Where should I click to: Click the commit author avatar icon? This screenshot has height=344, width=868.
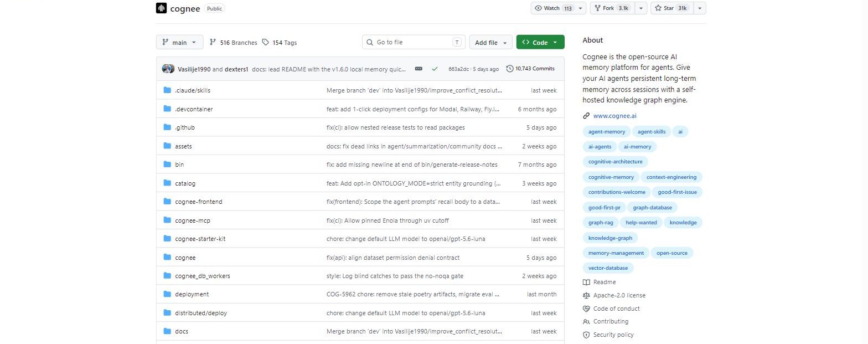coord(168,69)
